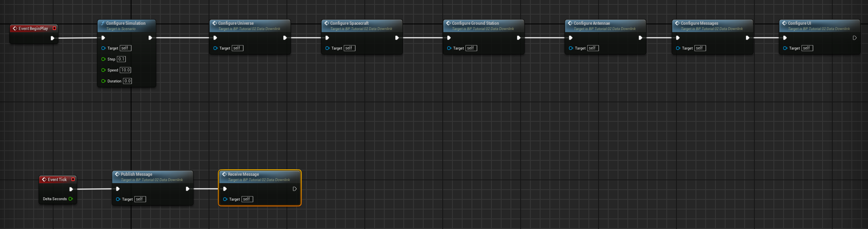Click the Receive Message exec output pin

pos(295,189)
